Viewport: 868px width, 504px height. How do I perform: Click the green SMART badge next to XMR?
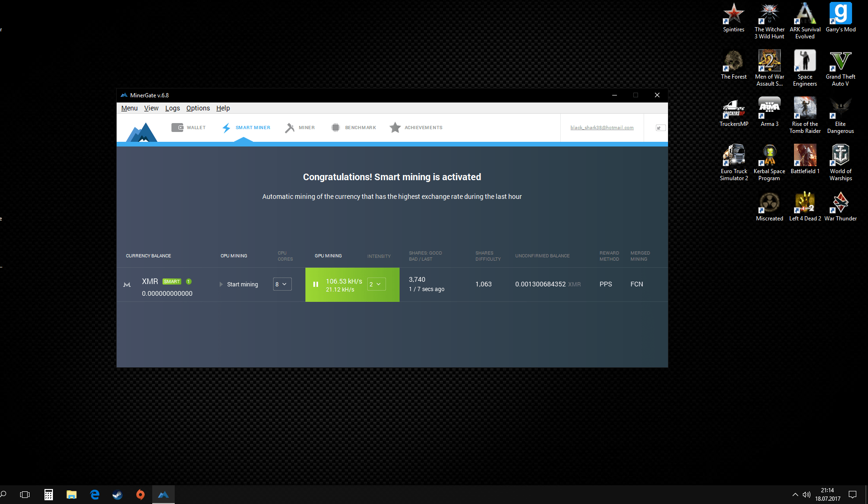point(171,281)
